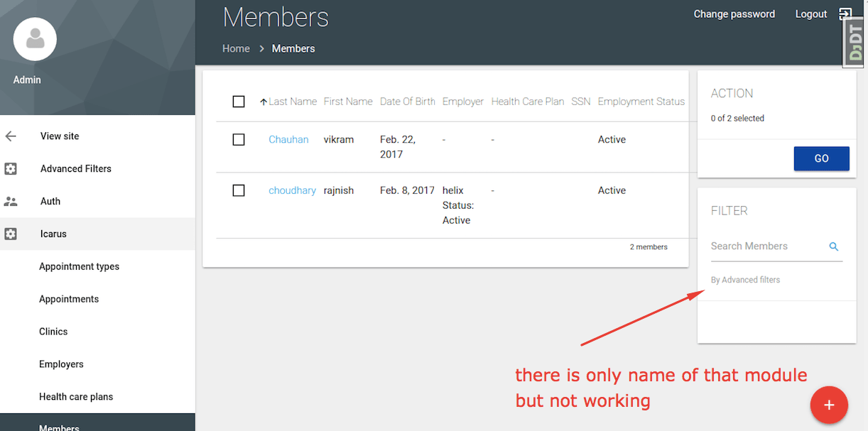Screen dimensions: 868x431
Task: Toggle sort order on Last Name column
Action: tap(288, 101)
